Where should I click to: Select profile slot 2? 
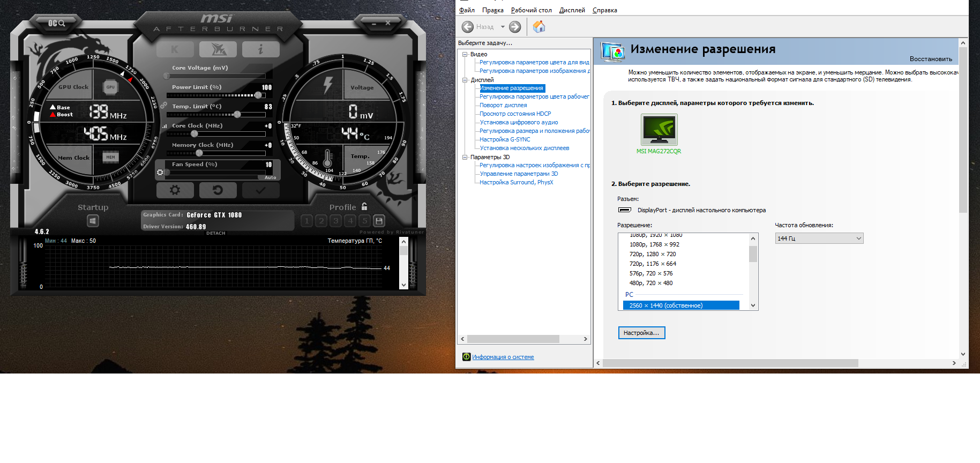321,221
